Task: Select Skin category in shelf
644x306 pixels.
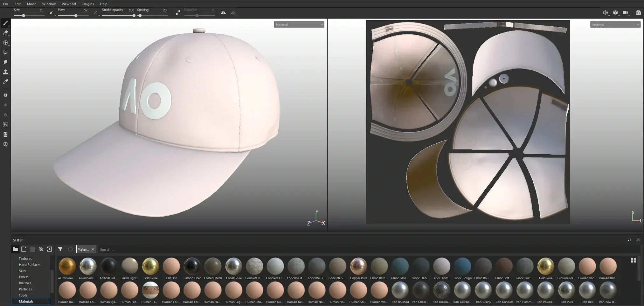Action: (x=22, y=271)
